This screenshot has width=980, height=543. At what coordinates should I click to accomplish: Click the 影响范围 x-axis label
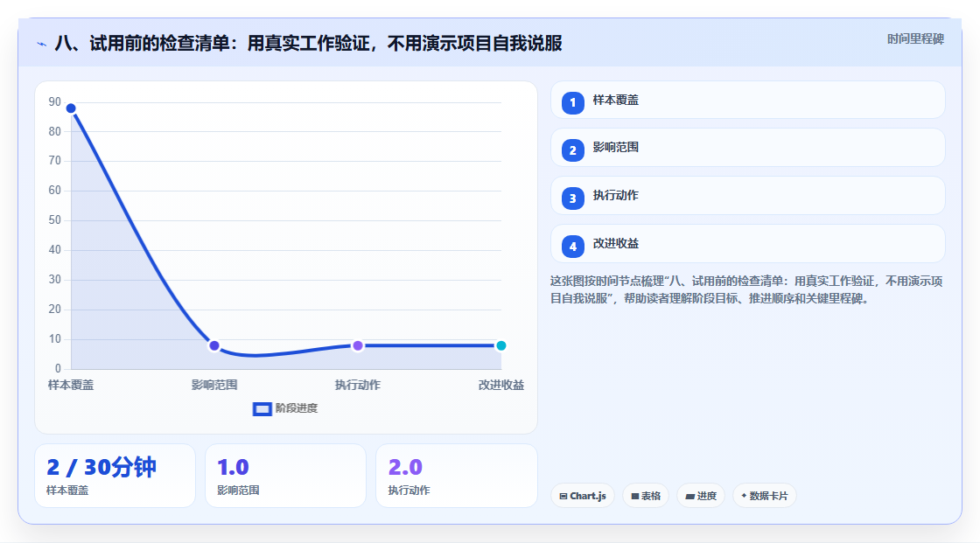pos(214,385)
